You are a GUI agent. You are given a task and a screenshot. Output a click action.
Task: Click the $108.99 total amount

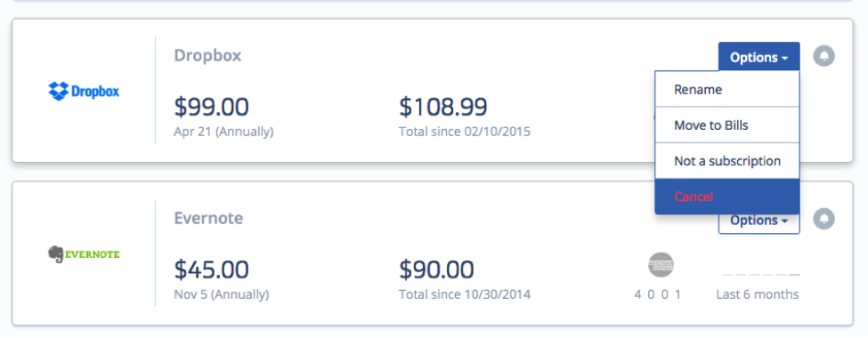[x=442, y=107]
